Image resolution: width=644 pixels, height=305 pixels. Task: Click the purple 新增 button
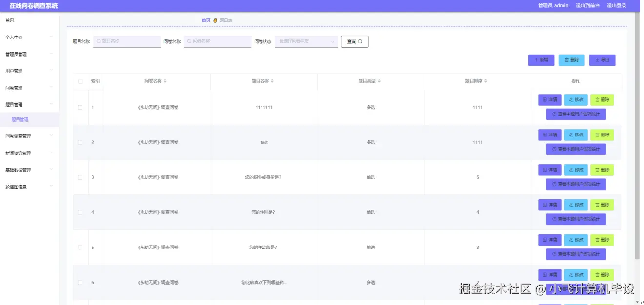(541, 60)
